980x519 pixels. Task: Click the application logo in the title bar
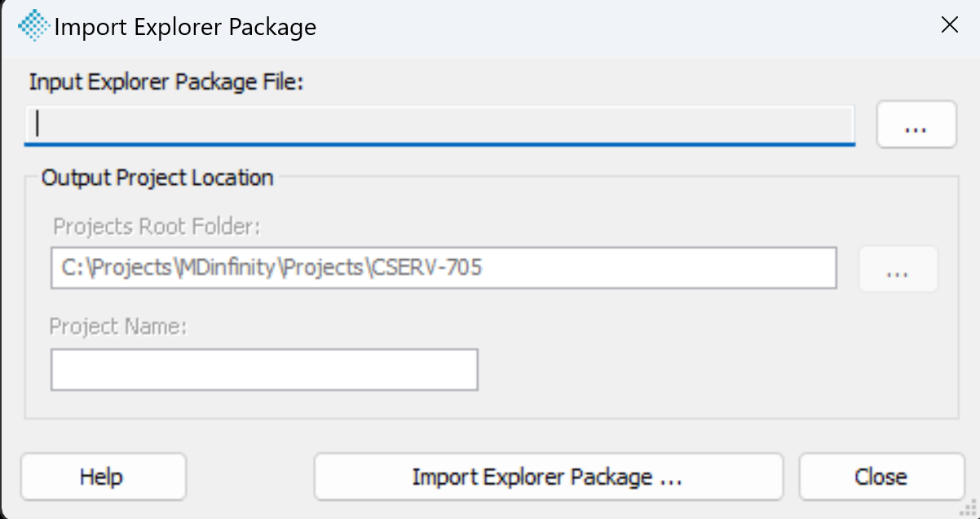tap(33, 26)
